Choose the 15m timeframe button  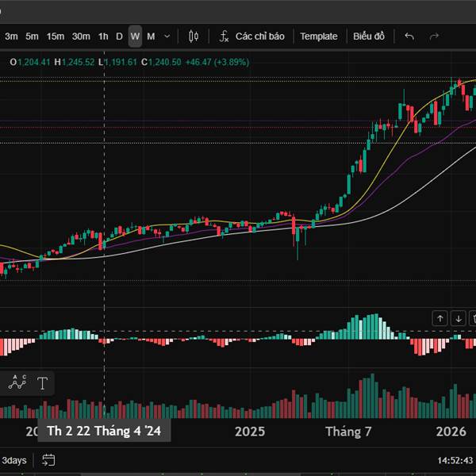coord(56,36)
